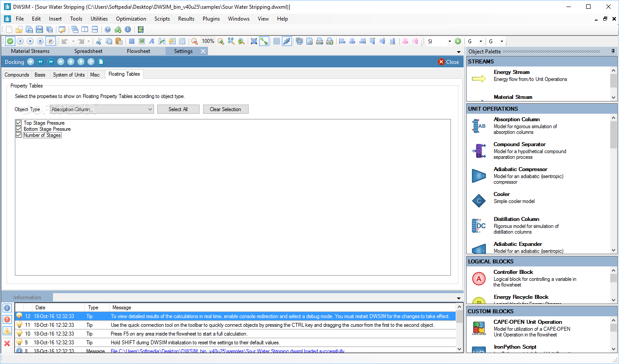
Task: Click the blue question mark help icon
Action: [x=108, y=30]
